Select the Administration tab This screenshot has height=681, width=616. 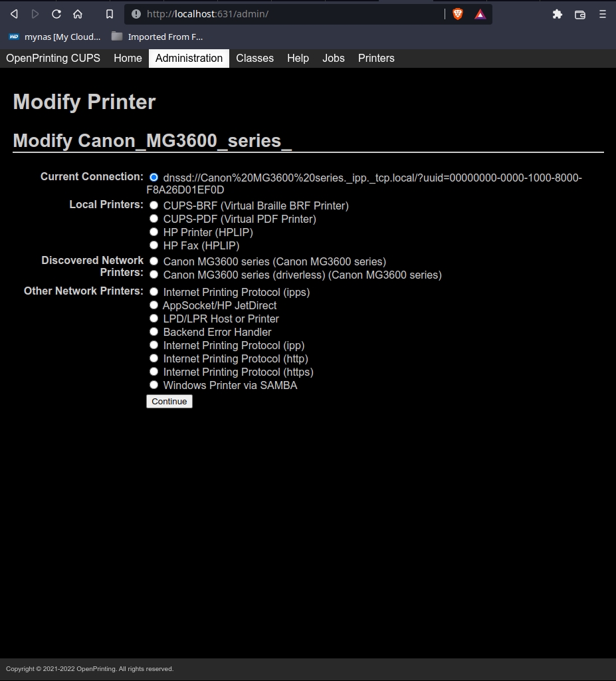189,59
